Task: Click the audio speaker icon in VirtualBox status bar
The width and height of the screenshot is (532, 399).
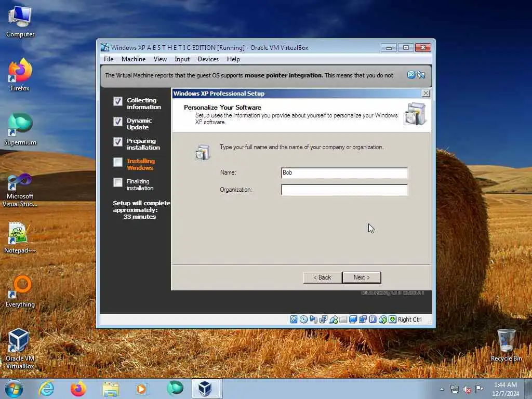Action: tap(313, 320)
